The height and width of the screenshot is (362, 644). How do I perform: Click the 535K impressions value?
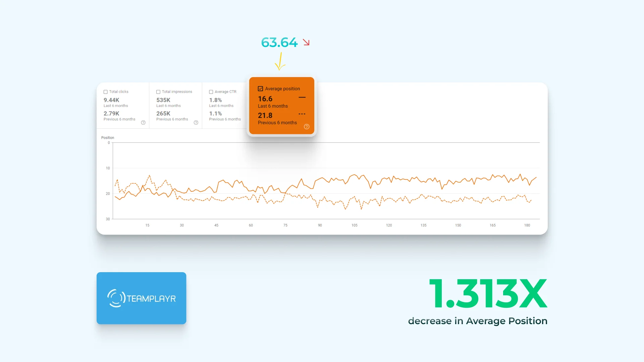(163, 100)
